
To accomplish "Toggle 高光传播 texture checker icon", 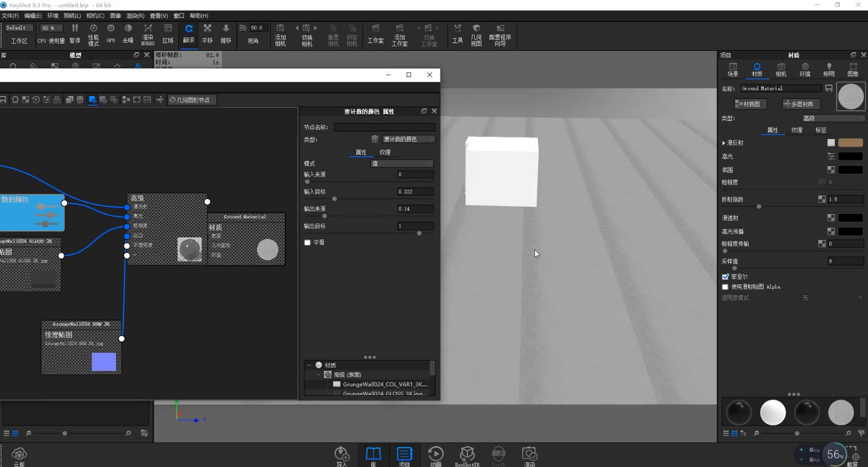I will (831, 231).
